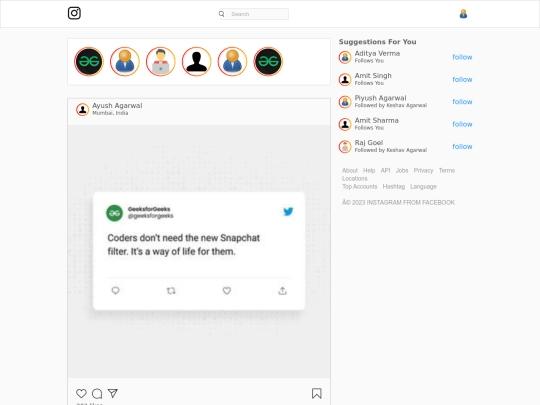Open Amit Sharma suggestion name
The height and width of the screenshot is (405, 540).
[376, 121]
